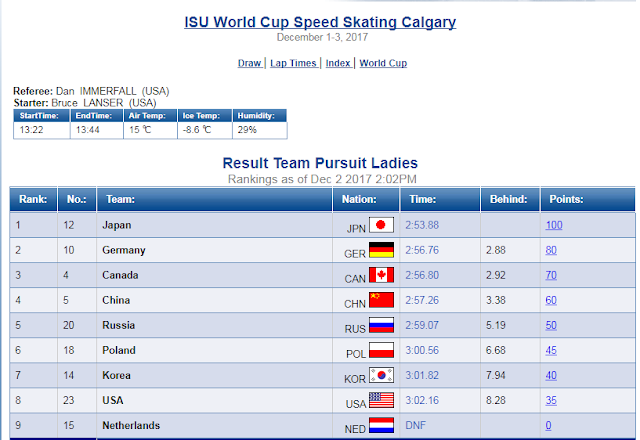Open Netherlands' 0 points link
Image resolution: width=640 pixels, height=440 pixels.
click(548, 425)
